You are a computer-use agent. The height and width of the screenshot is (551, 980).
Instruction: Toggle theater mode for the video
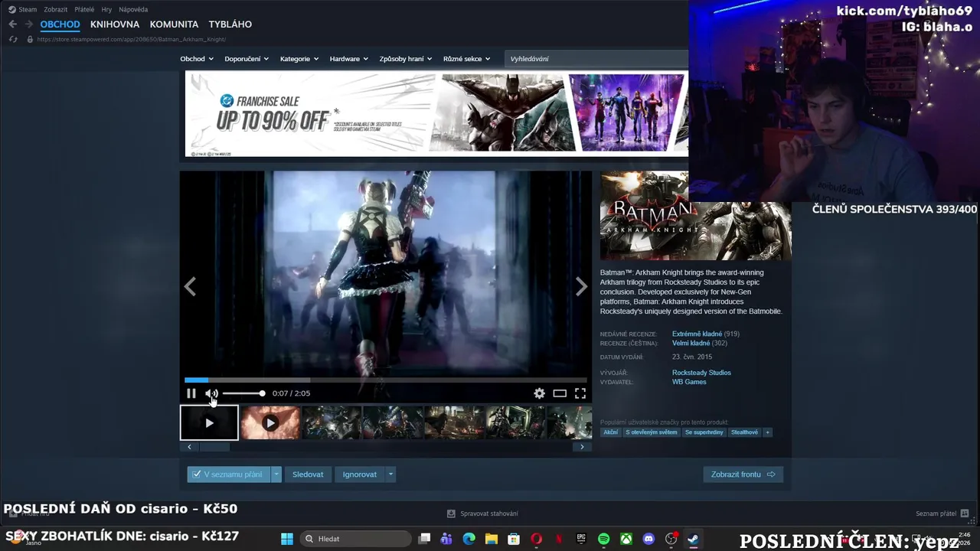point(560,393)
